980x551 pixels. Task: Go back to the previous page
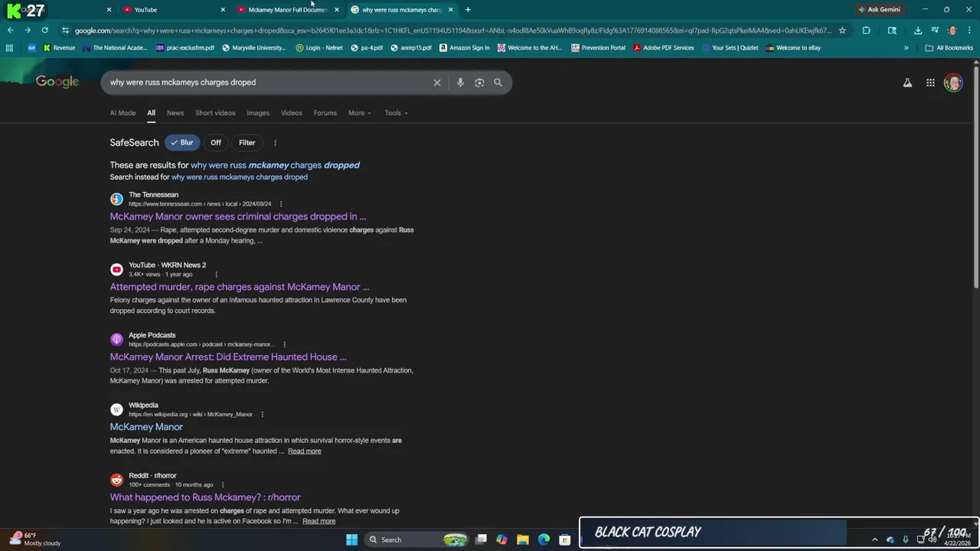(10, 31)
